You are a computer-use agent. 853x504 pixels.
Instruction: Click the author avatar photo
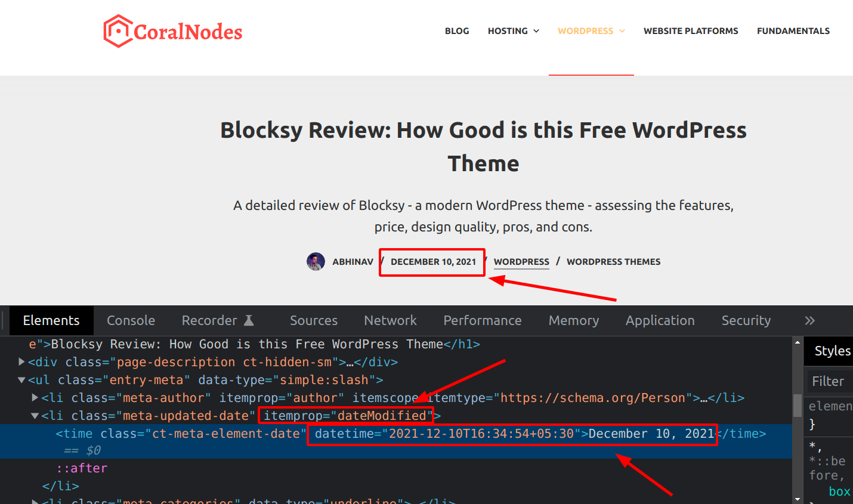click(316, 261)
